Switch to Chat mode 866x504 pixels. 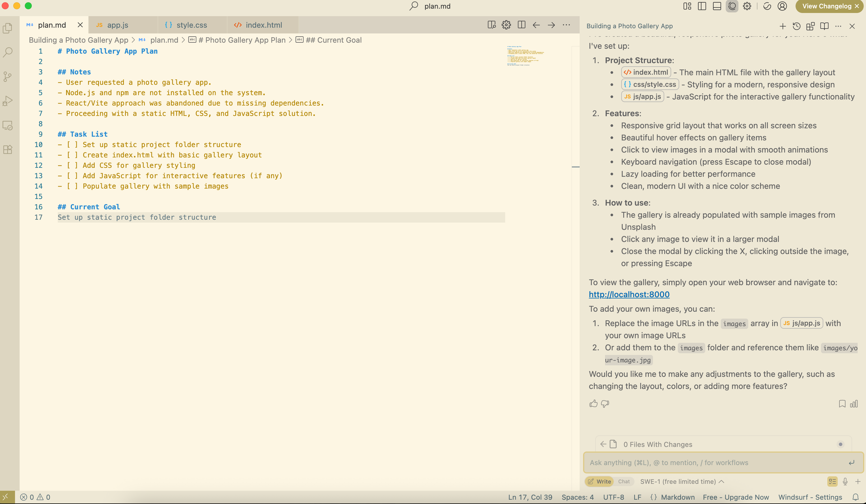tap(624, 481)
